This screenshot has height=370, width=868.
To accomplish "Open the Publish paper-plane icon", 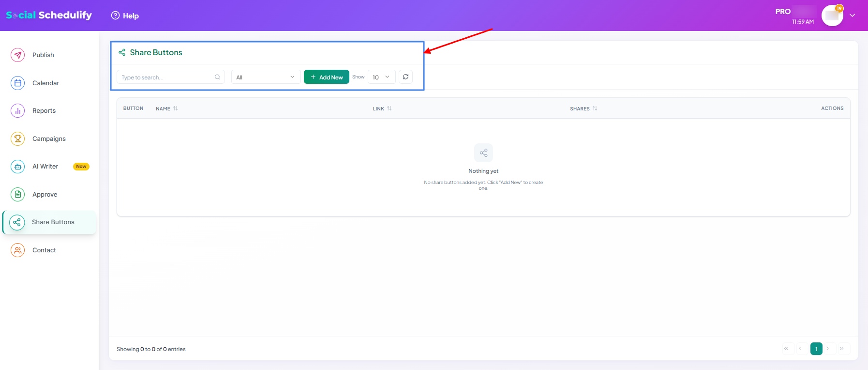I will pyautogui.click(x=18, y=55).
